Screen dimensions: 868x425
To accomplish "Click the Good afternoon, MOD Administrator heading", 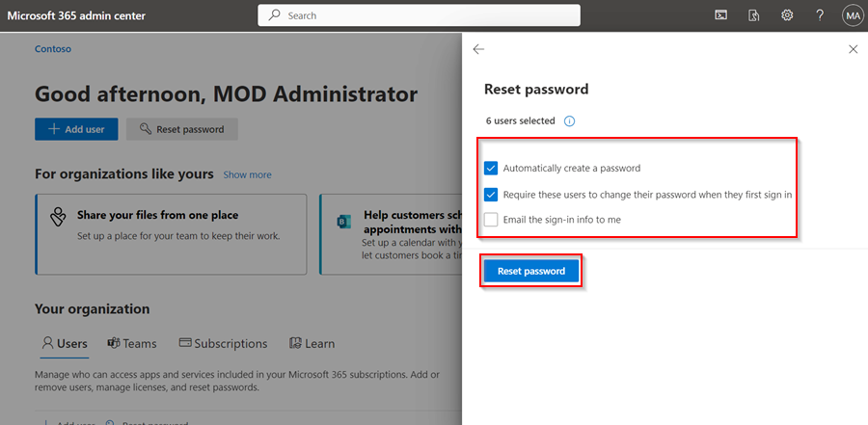I will click(x=226, y=94).
